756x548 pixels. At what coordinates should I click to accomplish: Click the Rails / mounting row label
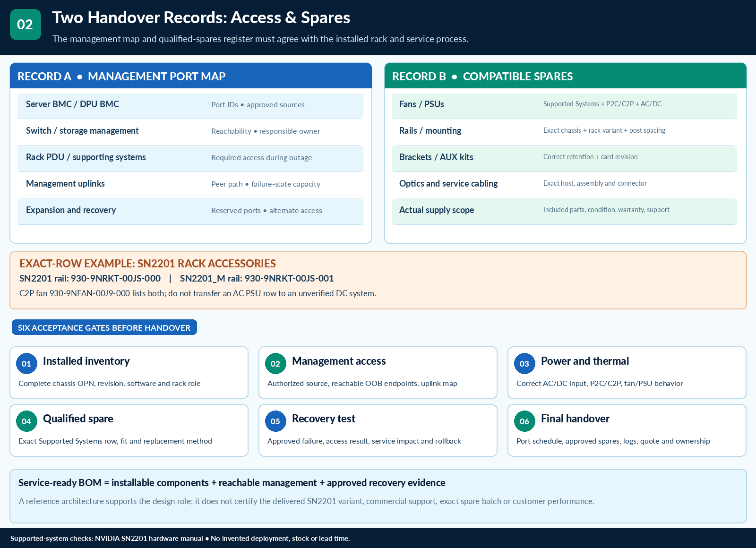[430, 131]
